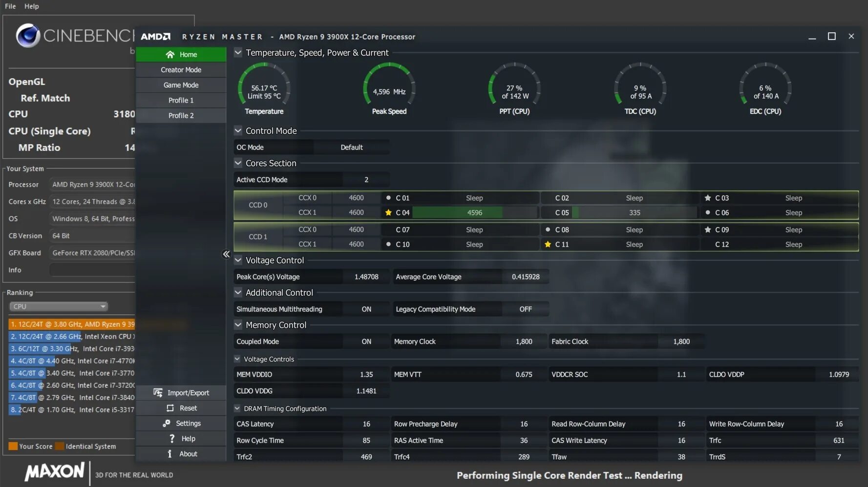Open the Help menu in Cinebench

click(32, 6)
